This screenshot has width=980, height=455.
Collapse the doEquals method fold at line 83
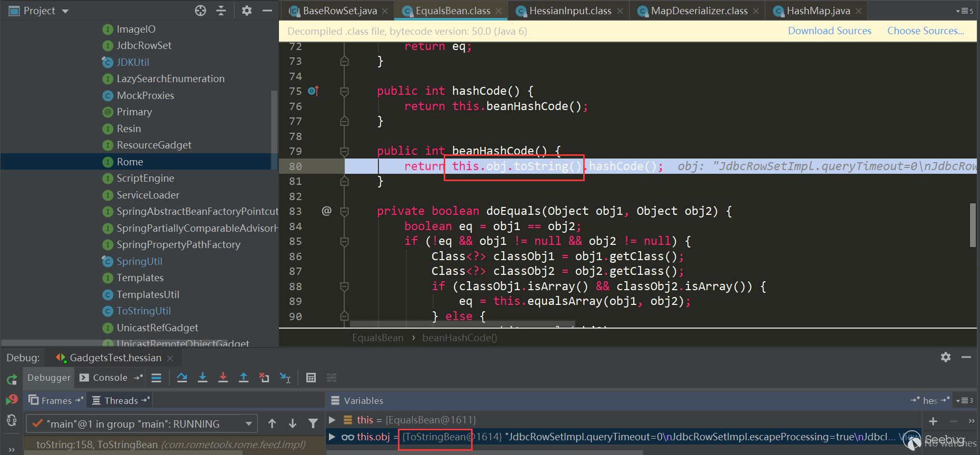(x=344, y=212)
